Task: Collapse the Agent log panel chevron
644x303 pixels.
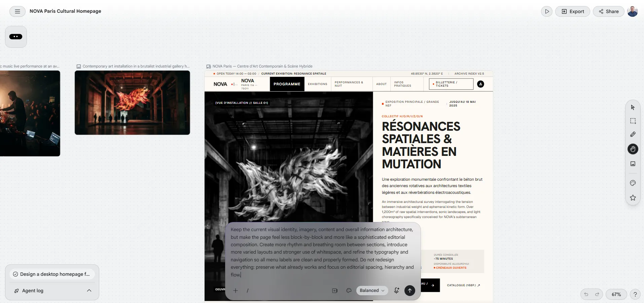Action: pos(89,291)
